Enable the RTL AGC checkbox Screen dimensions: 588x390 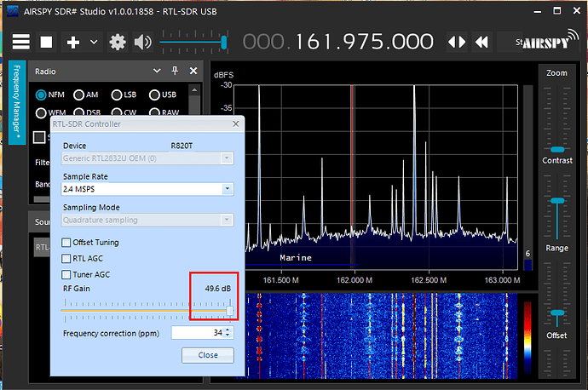[x=66, y=259]
